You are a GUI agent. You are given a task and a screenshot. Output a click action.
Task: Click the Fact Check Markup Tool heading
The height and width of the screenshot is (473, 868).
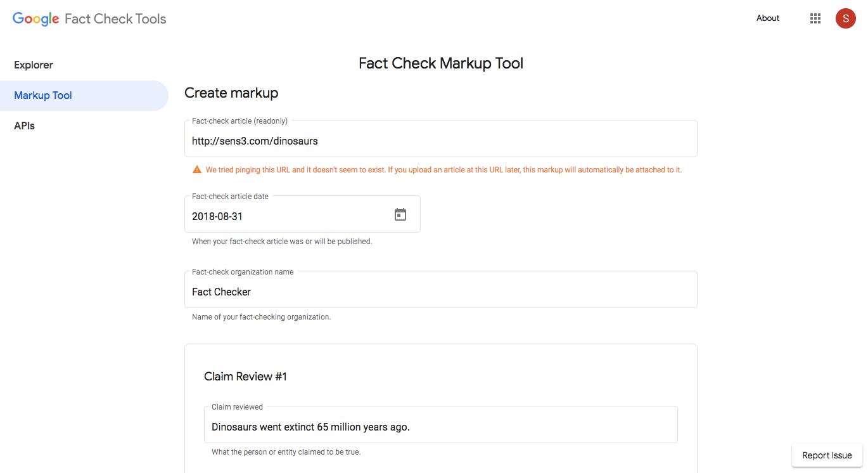coord(440,63)
